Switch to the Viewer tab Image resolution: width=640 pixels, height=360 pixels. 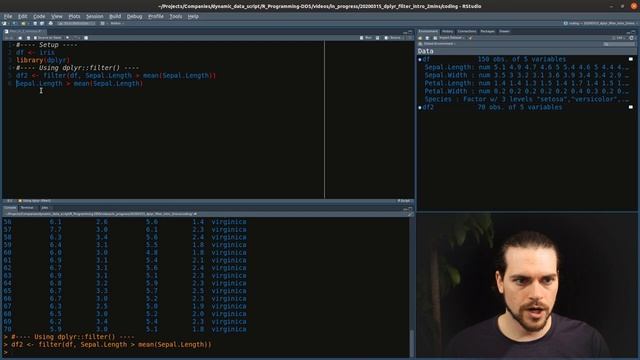[504, 31]
